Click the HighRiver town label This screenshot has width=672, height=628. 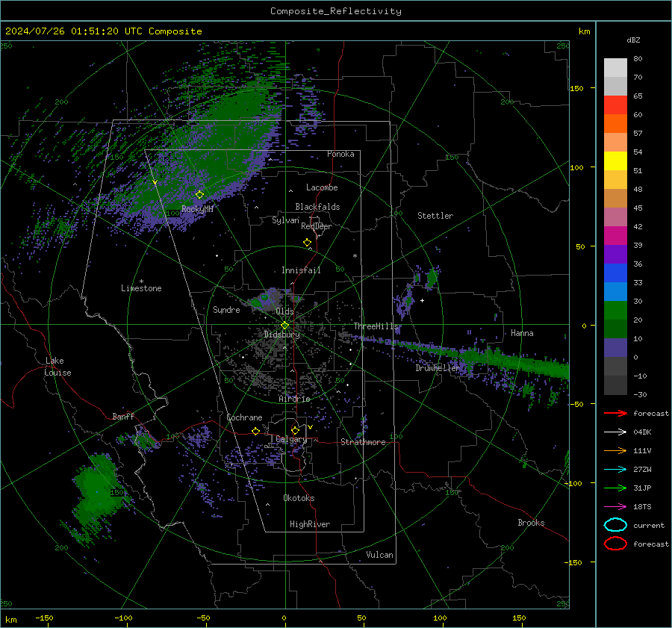click(x=310, y=524)
